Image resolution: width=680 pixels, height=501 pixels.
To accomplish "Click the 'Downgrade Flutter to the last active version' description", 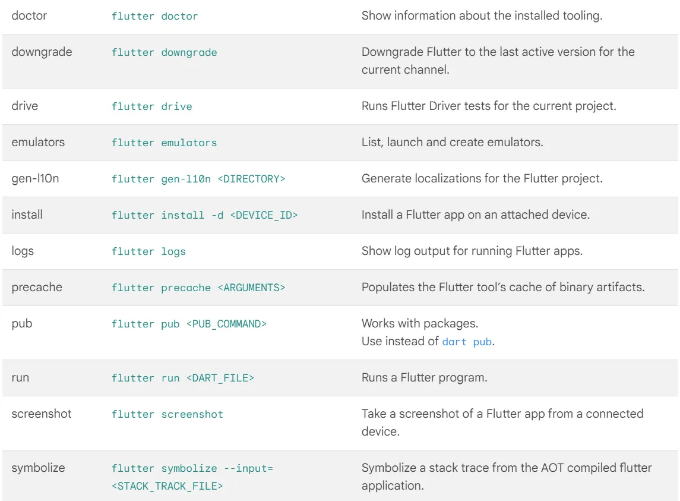I will [x=498, y=61].
